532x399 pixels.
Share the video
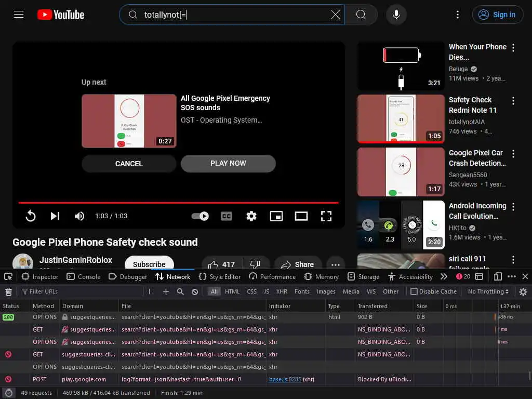297,264
